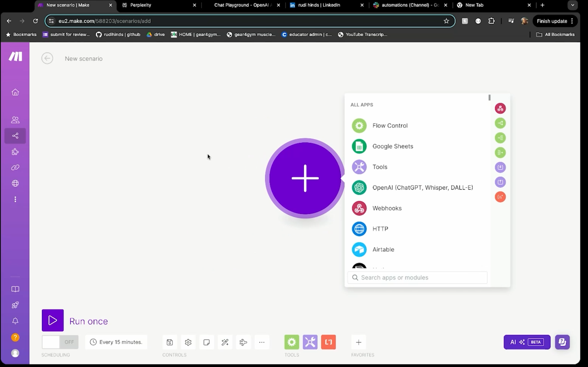Click the Search apps or modules field
Viewport: 588px width, 367px height.
pos(417,277)
